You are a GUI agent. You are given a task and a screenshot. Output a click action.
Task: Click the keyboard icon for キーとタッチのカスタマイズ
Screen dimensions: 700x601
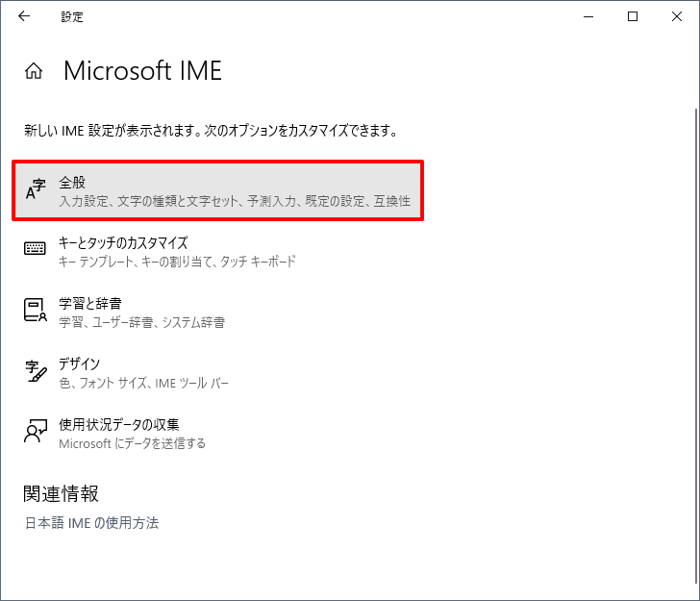pyautogui.click(x=35, y=248)
